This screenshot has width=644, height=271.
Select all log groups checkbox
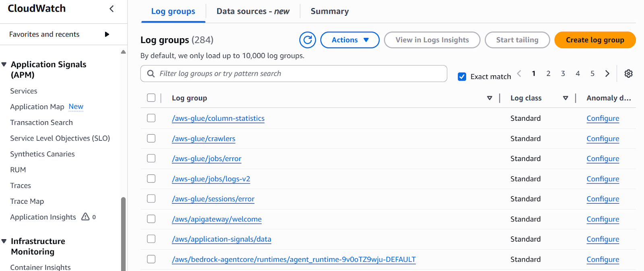151,98
